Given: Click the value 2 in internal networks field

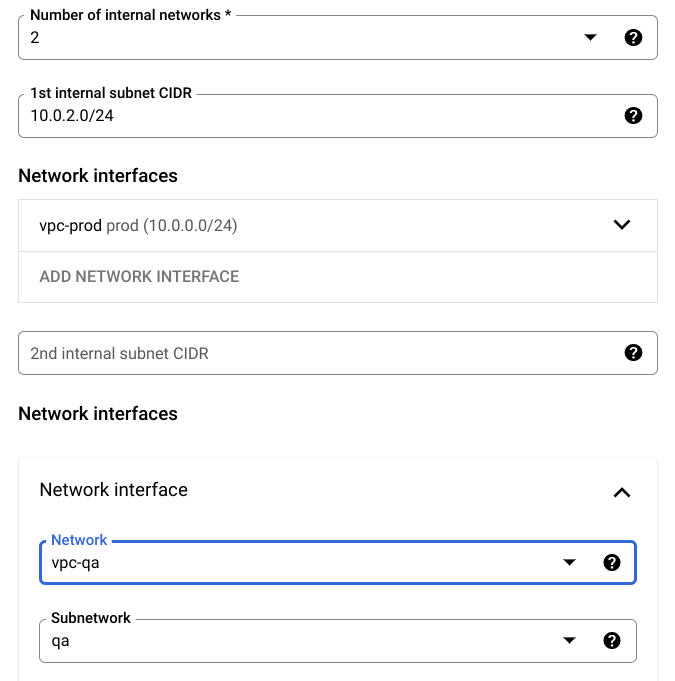Looking at the screenshot, I should (x=35, y=38).
